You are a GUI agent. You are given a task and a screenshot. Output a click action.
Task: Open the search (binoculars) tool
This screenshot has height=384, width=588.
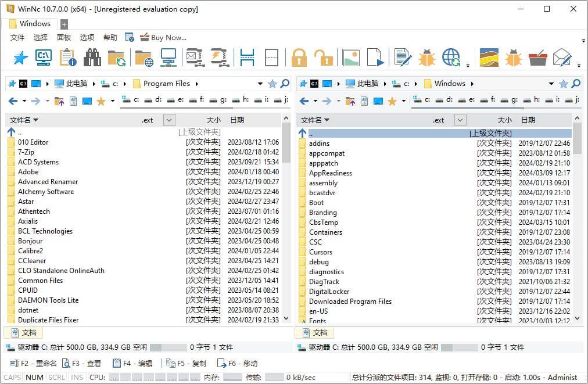coord(92,57)
